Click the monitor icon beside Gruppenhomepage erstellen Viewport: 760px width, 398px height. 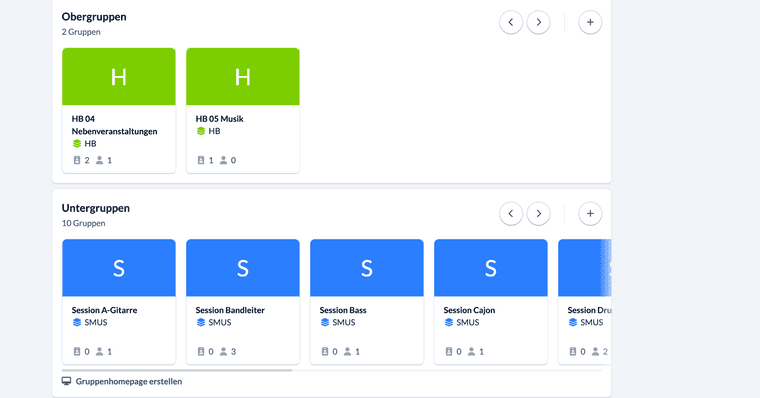coord(66,382)
